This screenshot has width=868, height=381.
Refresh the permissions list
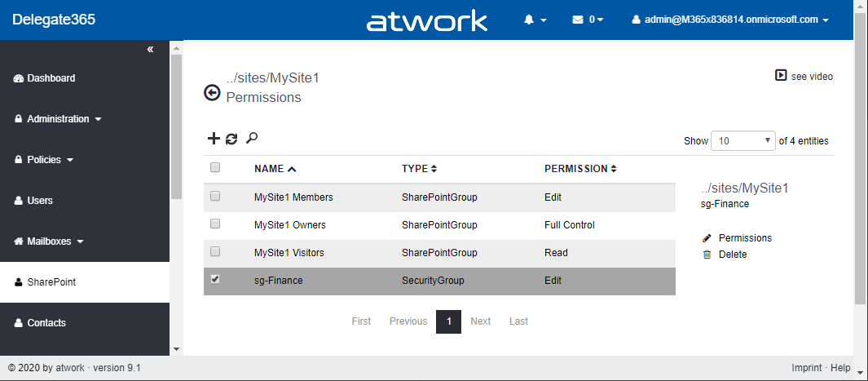(x=231, y=139)
